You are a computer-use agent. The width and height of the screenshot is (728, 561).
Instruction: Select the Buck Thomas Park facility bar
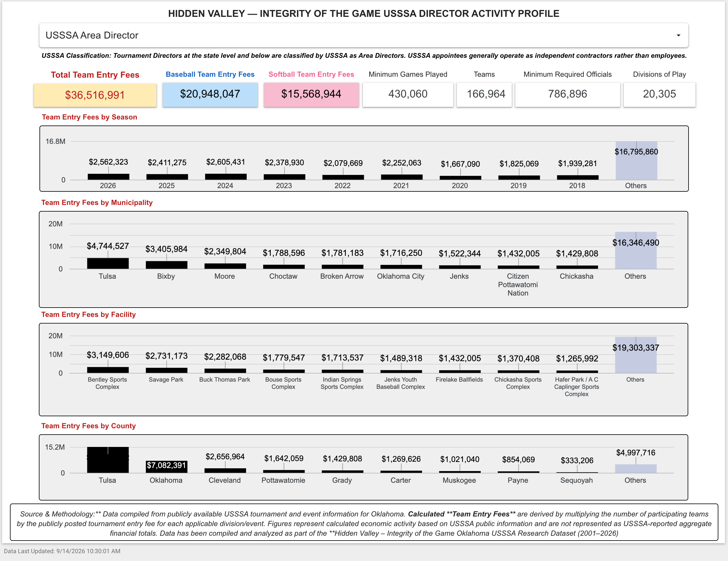(x=225, y=371)
